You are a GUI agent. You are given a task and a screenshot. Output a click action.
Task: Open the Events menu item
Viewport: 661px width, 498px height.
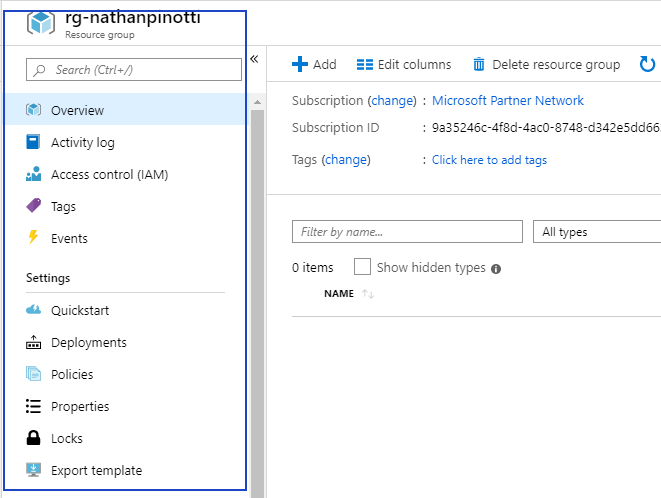125,238
